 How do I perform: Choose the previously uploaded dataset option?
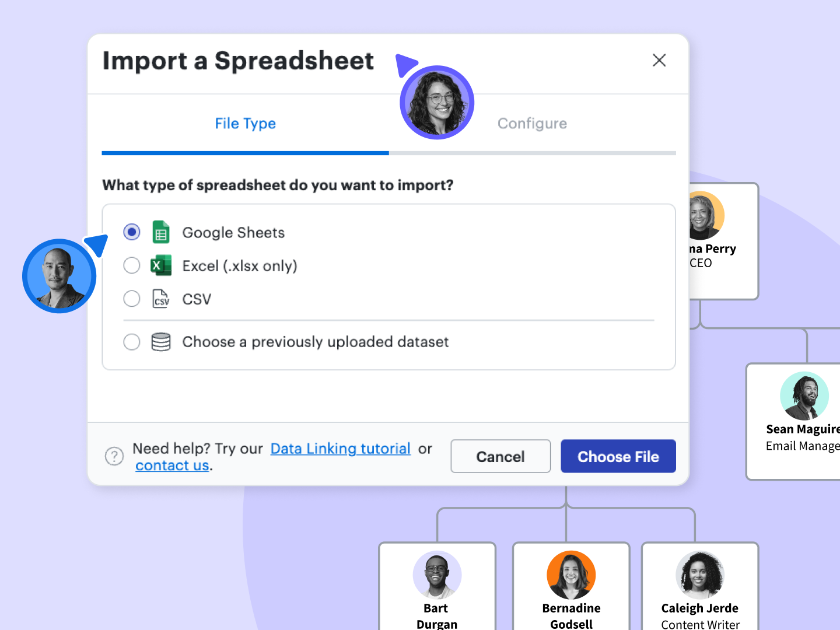[132, 342]
